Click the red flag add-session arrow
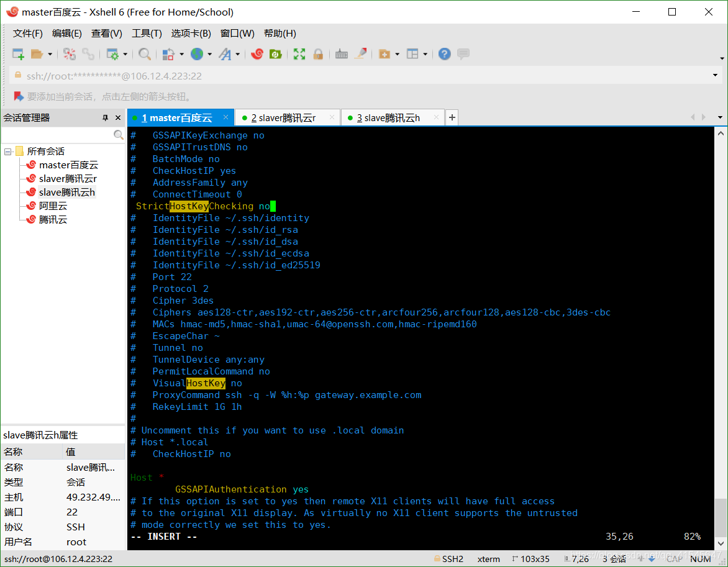Viewport: 728px width, 567px height. point(19,97)
